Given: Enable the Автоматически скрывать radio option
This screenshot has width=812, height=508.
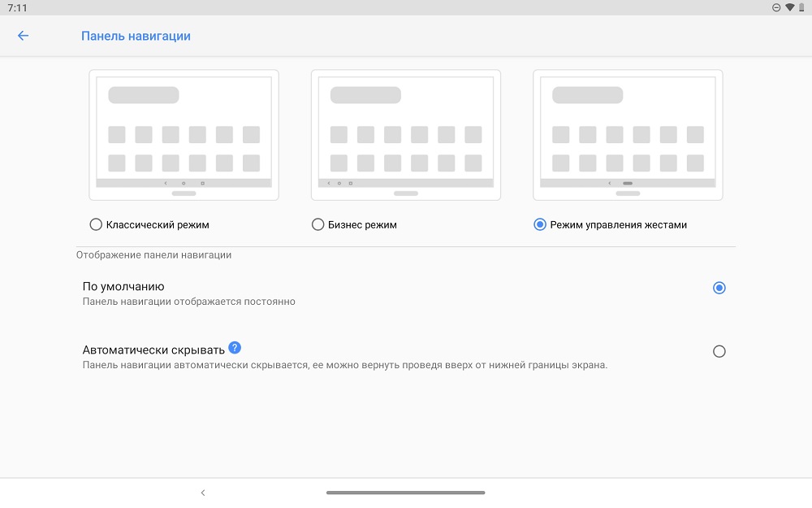Looking at the screenshot, I should coord(719,351).
